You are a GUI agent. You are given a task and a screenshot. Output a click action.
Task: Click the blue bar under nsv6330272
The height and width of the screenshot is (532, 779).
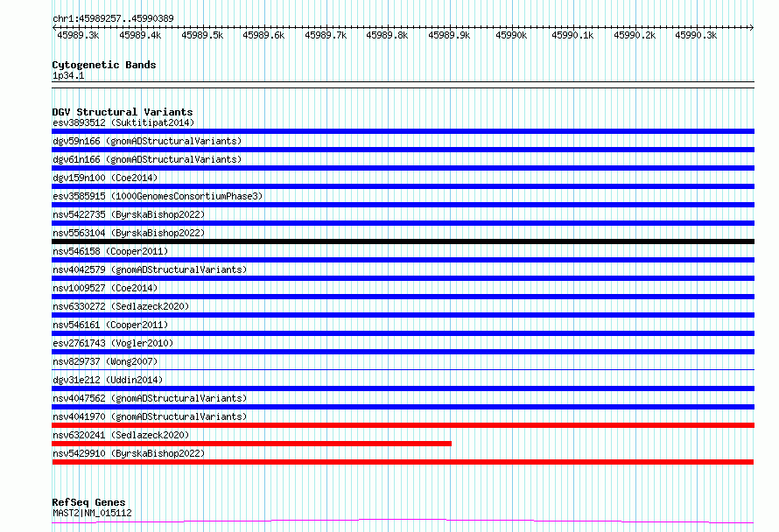pyautogui.click(x=403, y=315)
